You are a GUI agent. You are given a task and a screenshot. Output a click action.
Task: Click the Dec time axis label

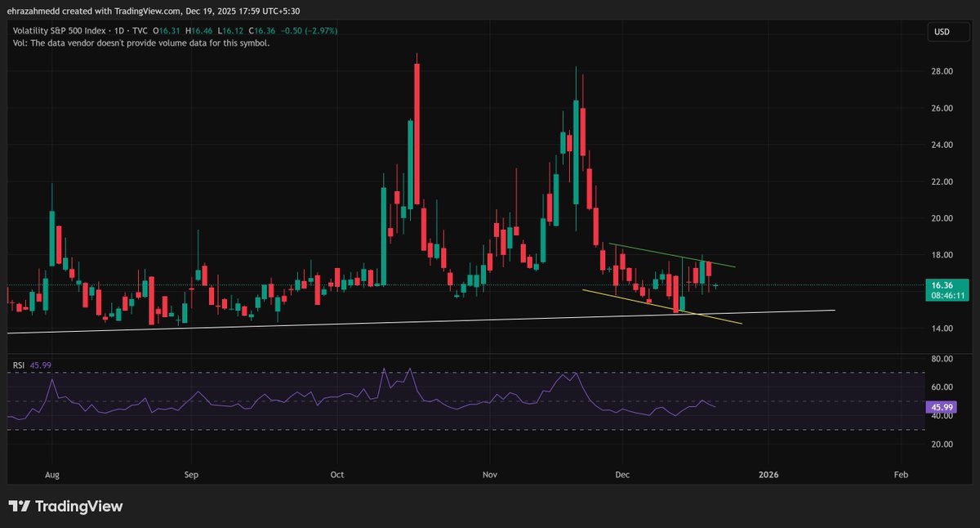click(623, 474)
